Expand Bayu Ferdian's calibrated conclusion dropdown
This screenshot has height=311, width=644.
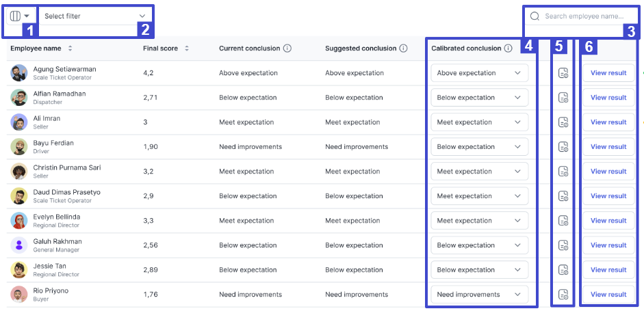[479, 147]
